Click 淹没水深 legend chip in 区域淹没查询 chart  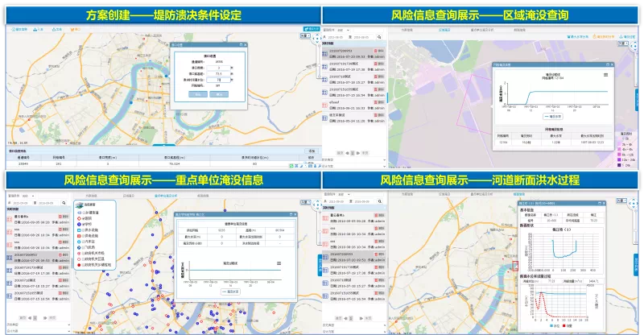coord(553,116)
